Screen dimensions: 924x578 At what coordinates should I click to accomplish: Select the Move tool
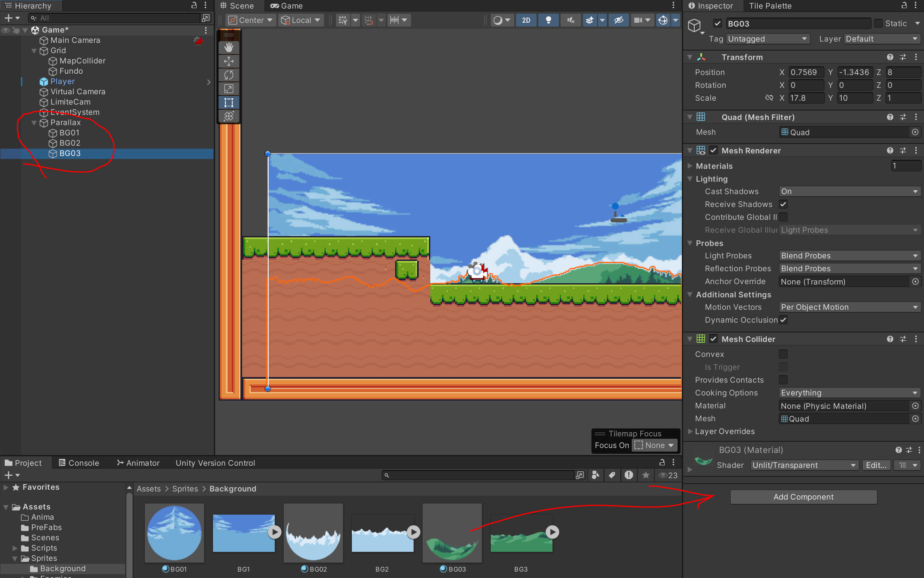[x=229, y=61]
